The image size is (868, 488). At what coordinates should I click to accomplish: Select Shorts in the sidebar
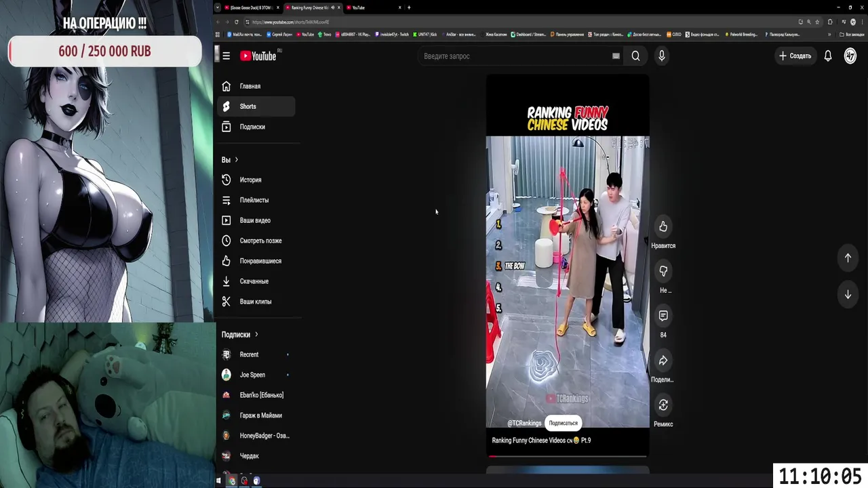256,106
